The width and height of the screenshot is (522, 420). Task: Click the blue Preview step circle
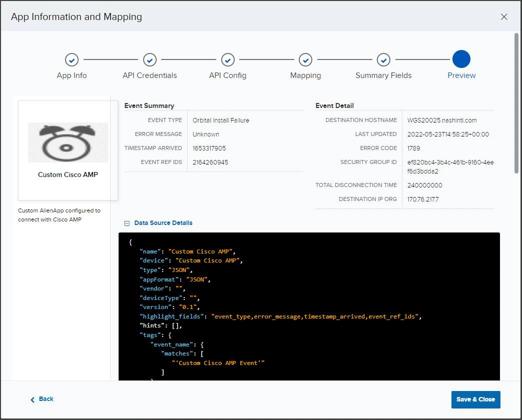(x=461, y=59)
